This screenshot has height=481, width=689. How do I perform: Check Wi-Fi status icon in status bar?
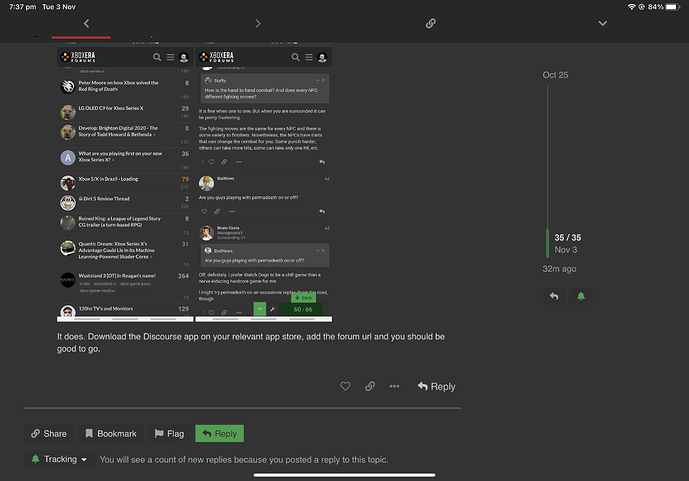click(631, 7)
